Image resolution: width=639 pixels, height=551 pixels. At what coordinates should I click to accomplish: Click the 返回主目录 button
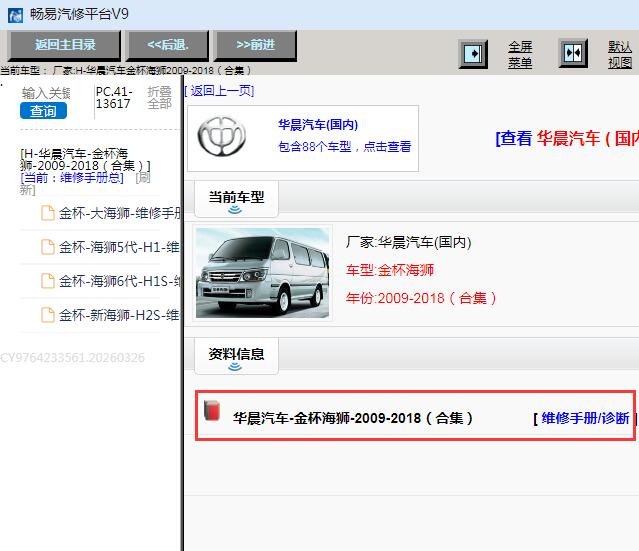64,44
